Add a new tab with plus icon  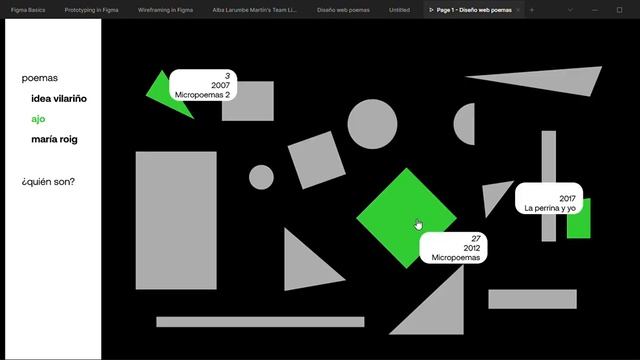531,10
